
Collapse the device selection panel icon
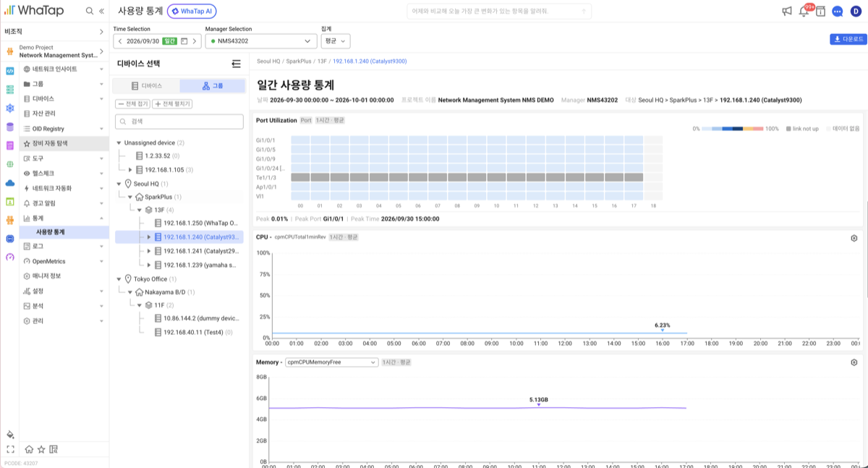click(x=236, y=64)
